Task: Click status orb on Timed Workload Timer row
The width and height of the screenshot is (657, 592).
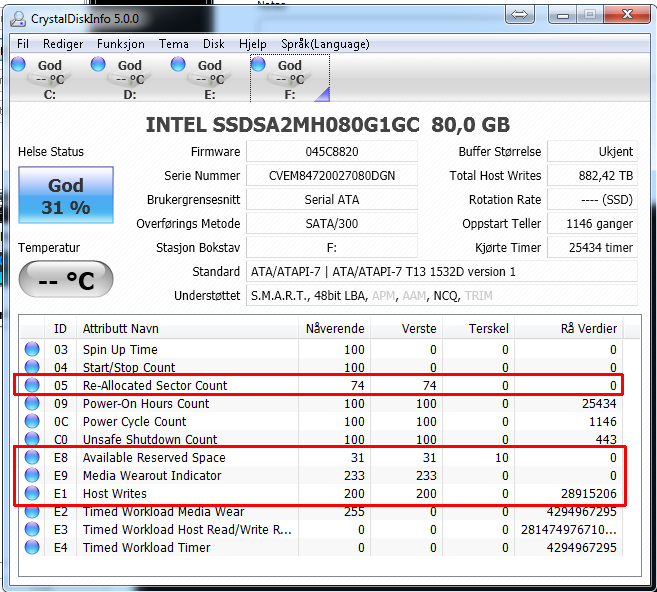Action: 32,547
